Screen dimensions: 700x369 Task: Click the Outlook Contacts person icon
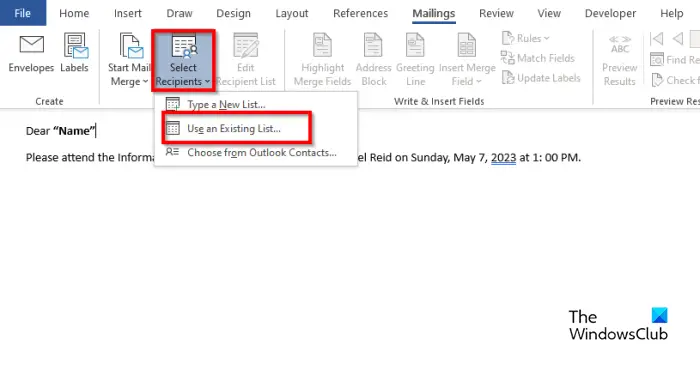click(172, 152)
